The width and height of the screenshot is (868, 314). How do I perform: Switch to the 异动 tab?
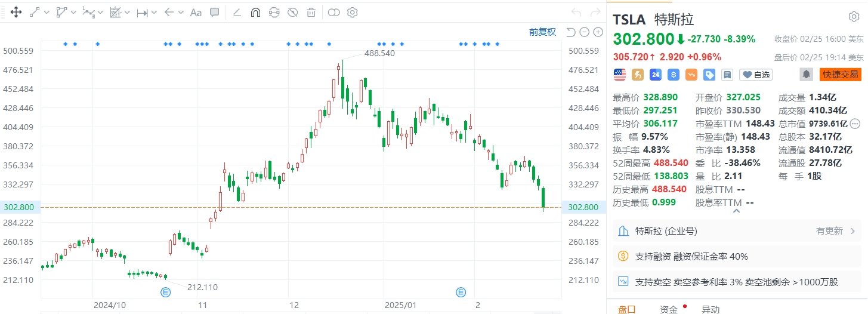pos(710,309)
